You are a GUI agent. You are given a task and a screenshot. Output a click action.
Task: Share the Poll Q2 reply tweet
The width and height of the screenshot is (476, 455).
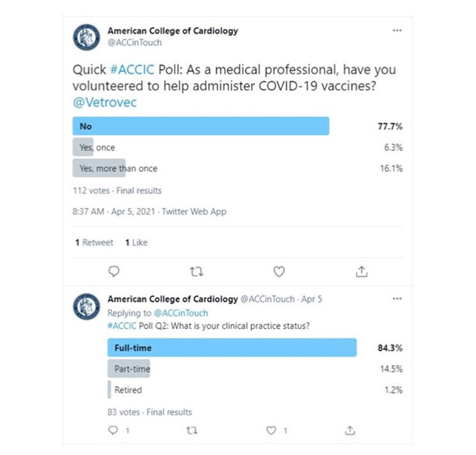(349, 431)
